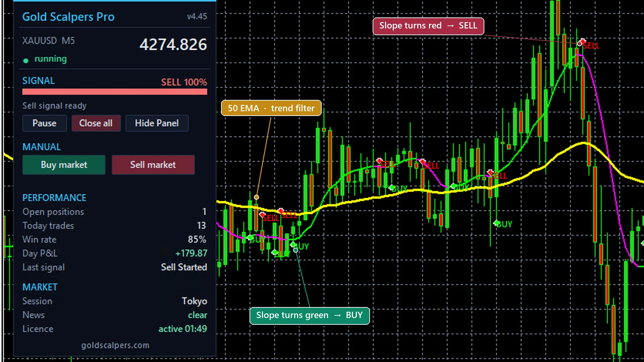Screen dimensions: 644x362
Task: Click the Gold Scalpers Pro title
Action: tap(68, 17)
